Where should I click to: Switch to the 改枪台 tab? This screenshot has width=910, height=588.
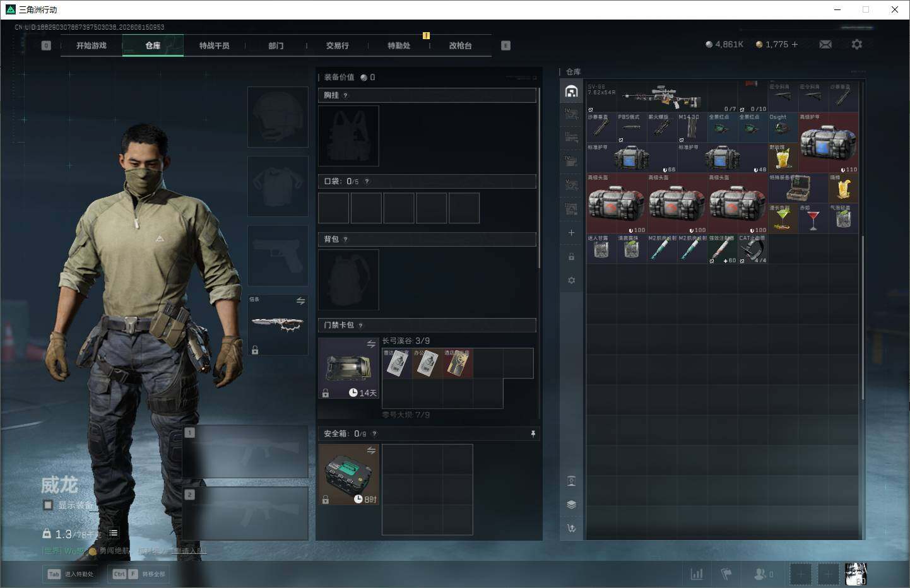pos(461,45)
